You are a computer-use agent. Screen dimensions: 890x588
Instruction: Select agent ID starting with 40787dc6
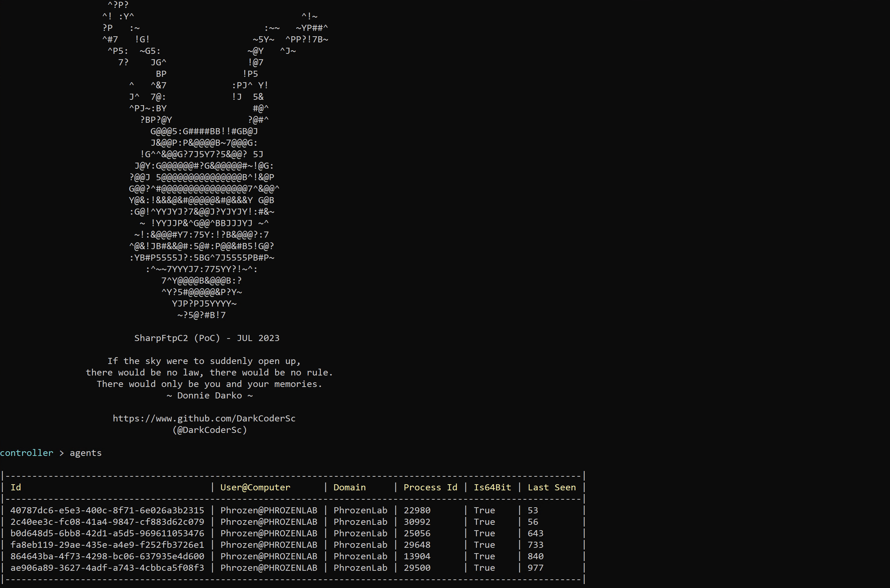point(107,510)
